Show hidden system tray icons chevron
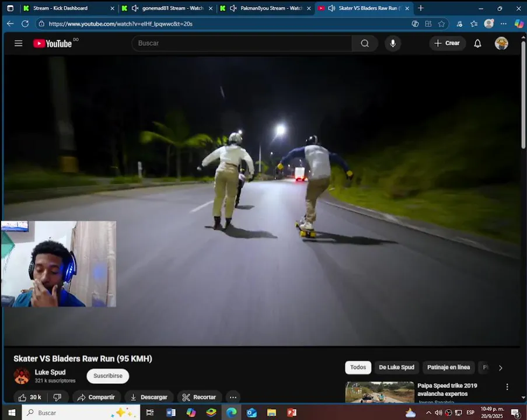Image resolution: width=527 pixels, height=420 pixels. click(428, 412)
